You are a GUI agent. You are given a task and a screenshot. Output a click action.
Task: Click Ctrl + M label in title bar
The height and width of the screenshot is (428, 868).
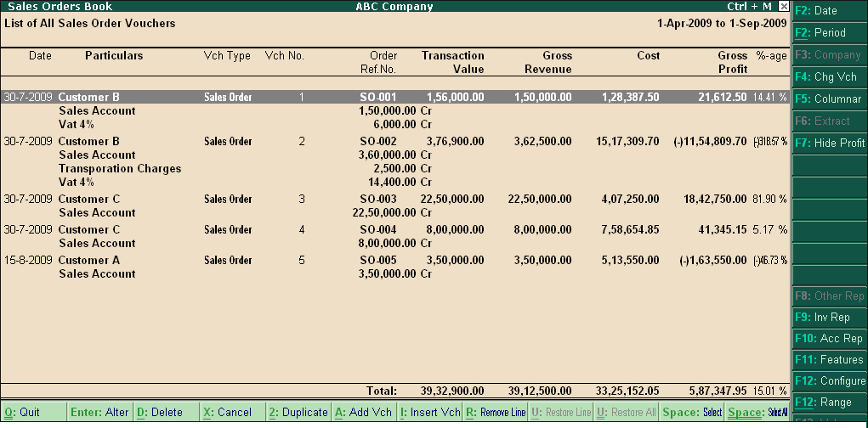pyautogui.click(x=750, y=7)
